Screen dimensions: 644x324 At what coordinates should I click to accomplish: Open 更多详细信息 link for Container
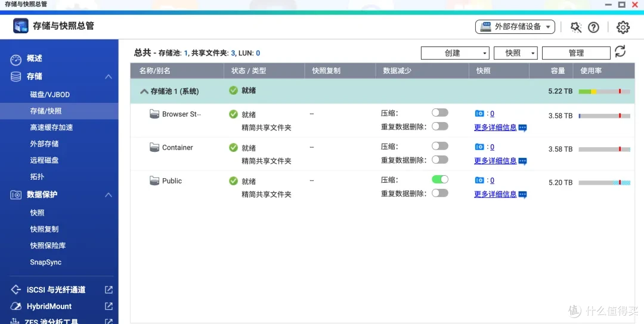pos(496,160)
